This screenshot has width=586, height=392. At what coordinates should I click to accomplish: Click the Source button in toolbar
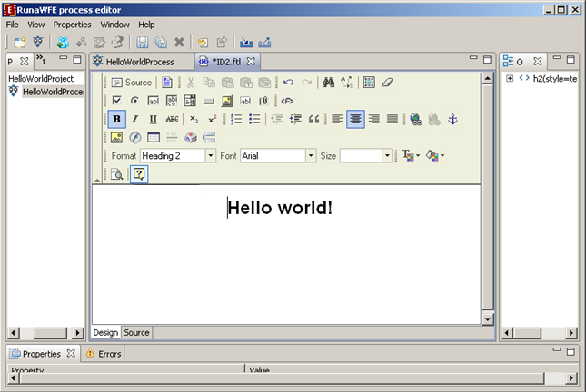[131, 83]
